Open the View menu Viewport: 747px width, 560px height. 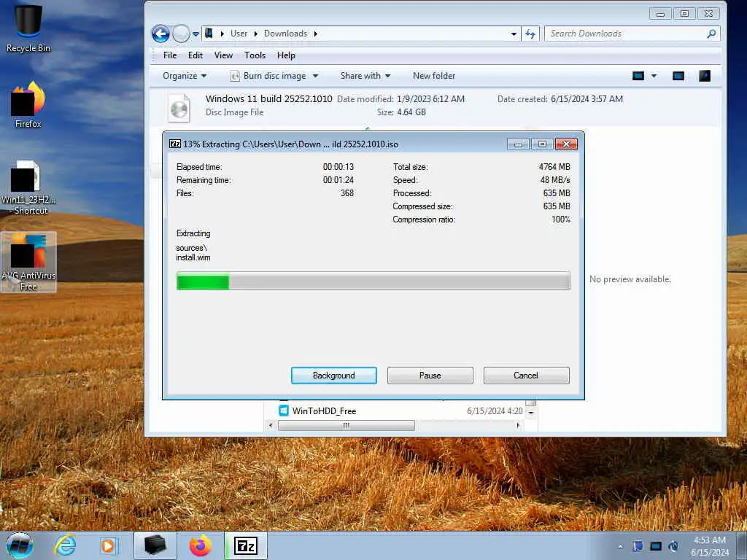click(x=223, y=55)
